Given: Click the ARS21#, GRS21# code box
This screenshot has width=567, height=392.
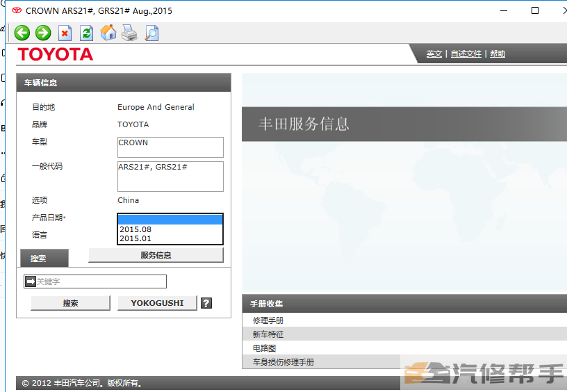Looking at the screenshot, I should pyautogui.click(x=170, y=177).
